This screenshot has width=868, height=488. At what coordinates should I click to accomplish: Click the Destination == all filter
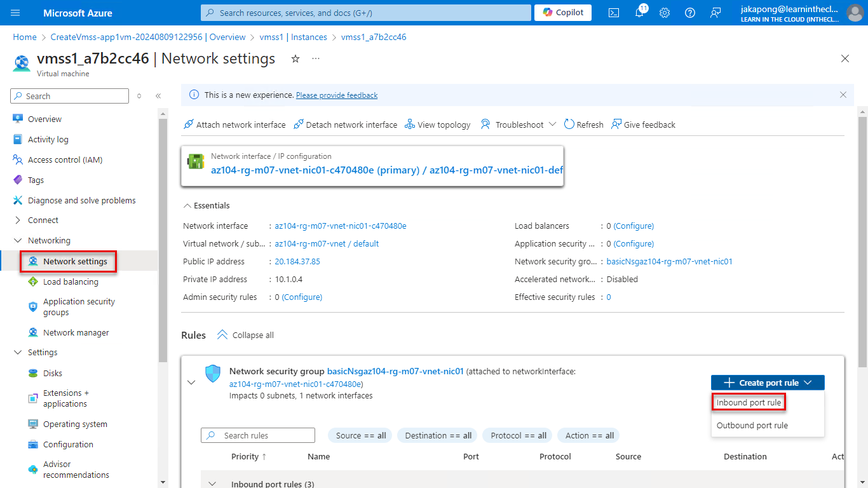438,435
